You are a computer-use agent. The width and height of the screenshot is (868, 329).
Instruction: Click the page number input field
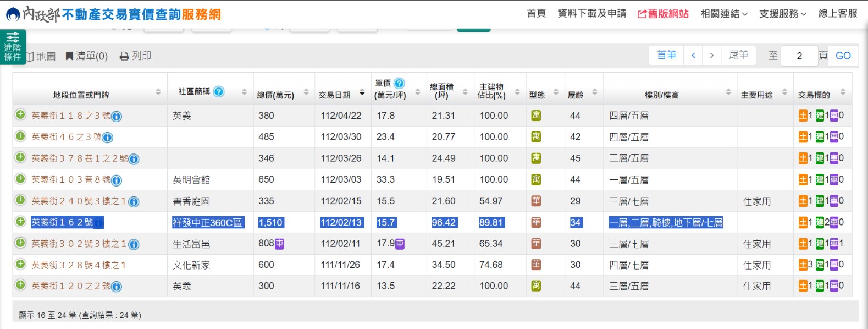(x=799, y=56)
